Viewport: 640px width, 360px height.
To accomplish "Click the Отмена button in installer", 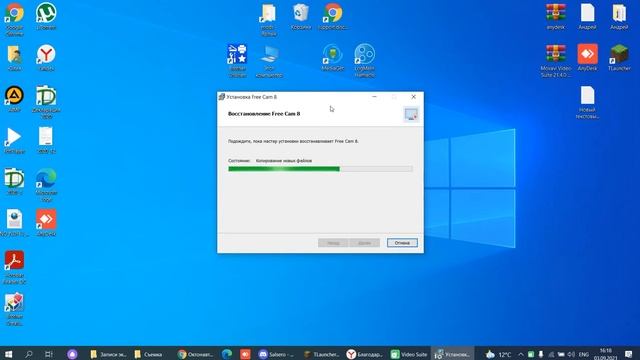I will 402,243.
